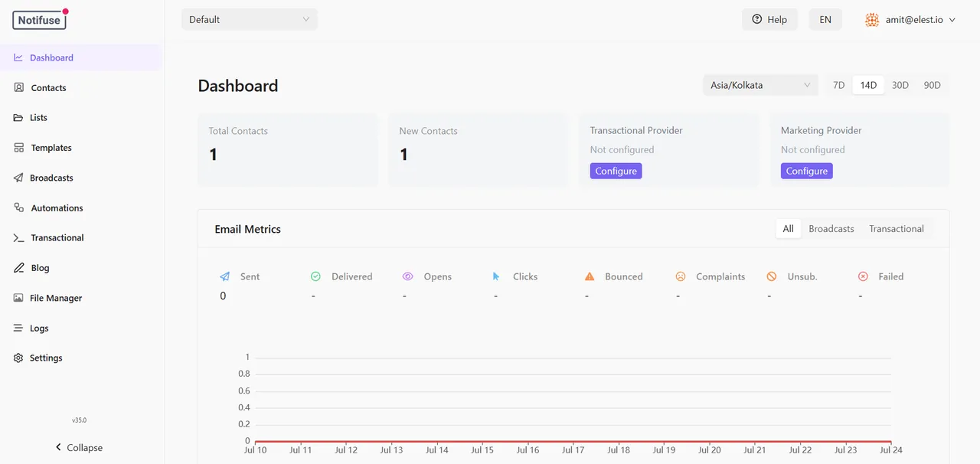Viewport: 980px width, 464px height.
Task: Collapse the sidebar
Action: click(78, 447)
